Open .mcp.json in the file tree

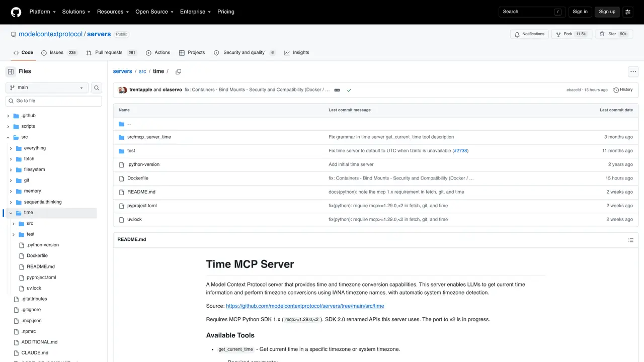pos(32,321)
